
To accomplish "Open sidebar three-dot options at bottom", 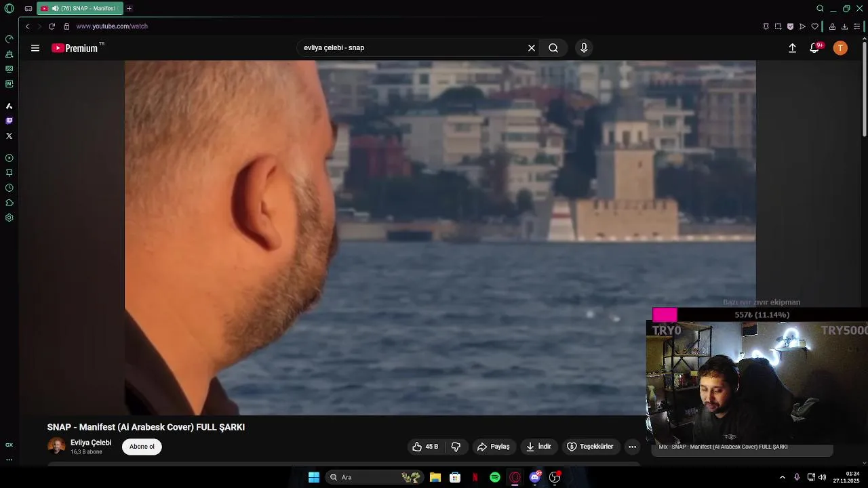I will pos(9,460).
